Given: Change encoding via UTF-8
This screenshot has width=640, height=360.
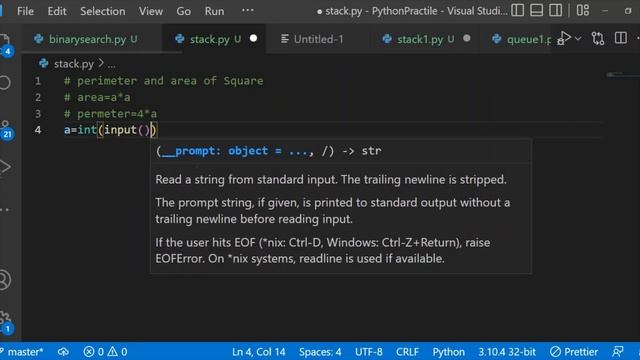Looking at the screenshot, I should (x=369, y=352).
